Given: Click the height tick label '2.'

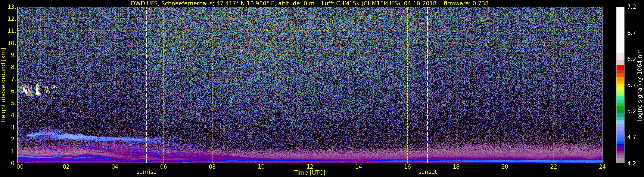Looking at the screenshot, I should click(x=13, y=139).
